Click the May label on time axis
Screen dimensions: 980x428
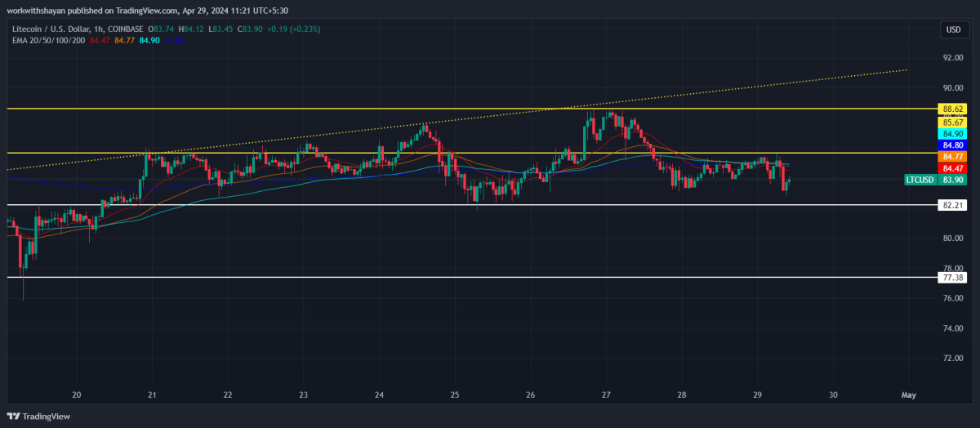click(x=908, y=395)
